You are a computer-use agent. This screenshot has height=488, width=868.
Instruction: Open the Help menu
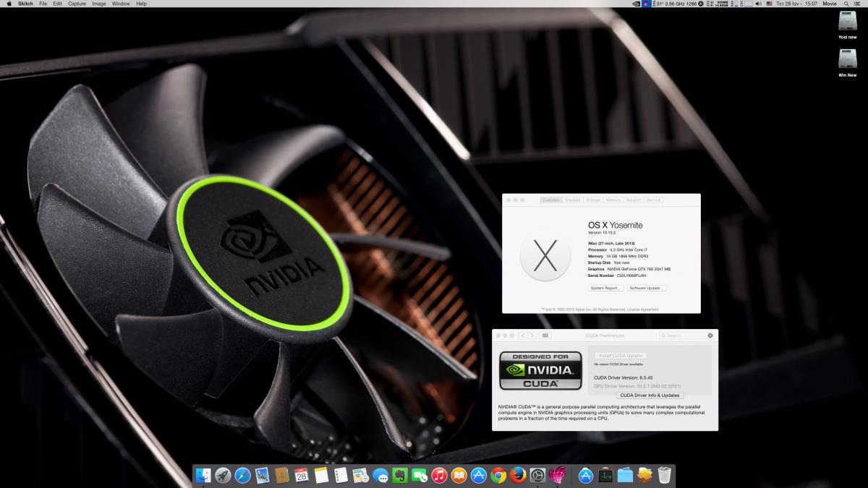(x=141, y=4)
